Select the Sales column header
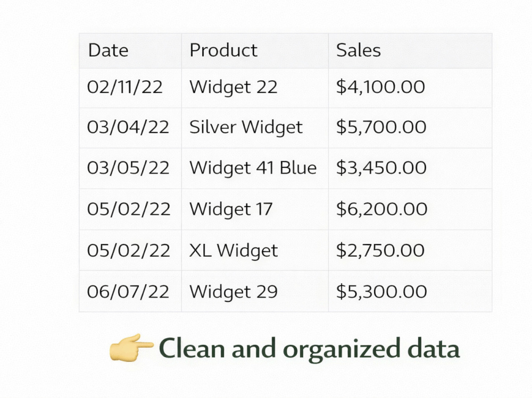Screen dimensions: 532x398 [x=410, y=51]
